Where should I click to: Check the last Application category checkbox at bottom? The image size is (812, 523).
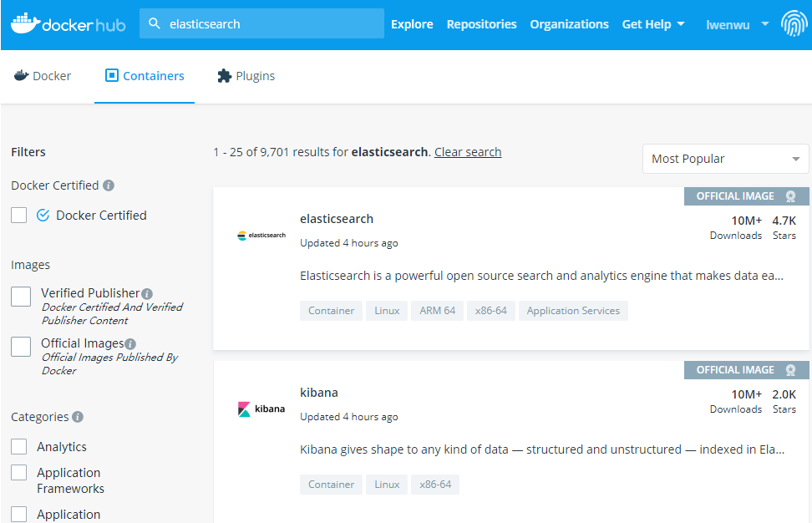click(19, 514)
